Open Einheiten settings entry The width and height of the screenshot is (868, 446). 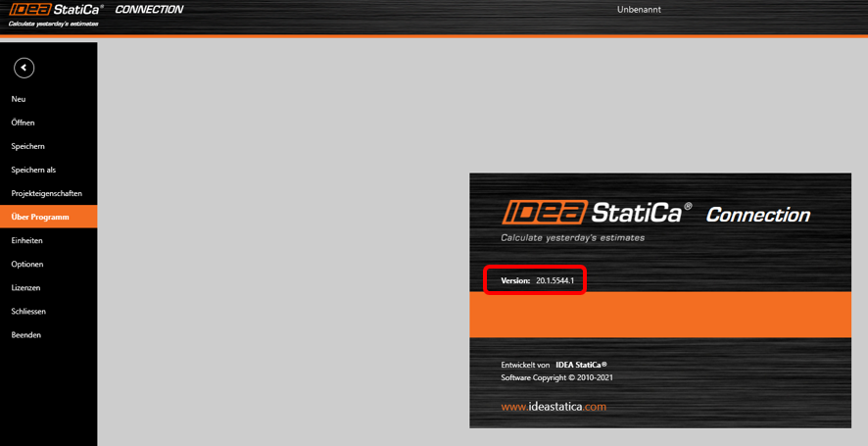coord(26,240)
